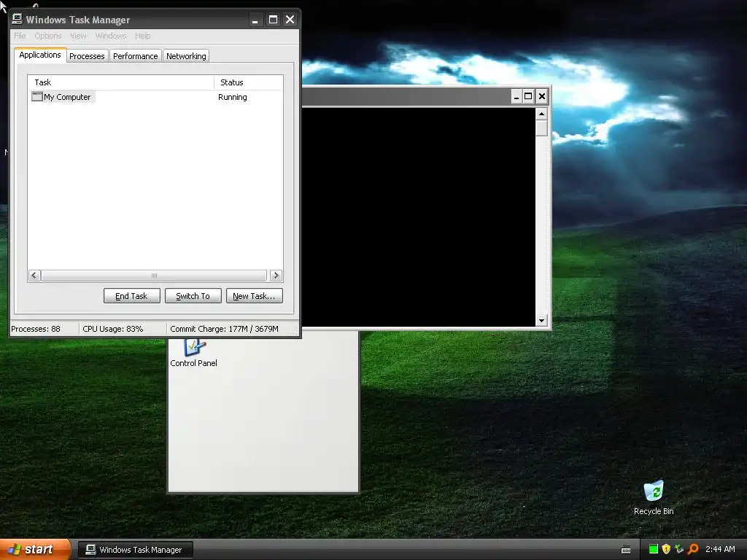Click the My Computer task row icon

click(36, 97)
